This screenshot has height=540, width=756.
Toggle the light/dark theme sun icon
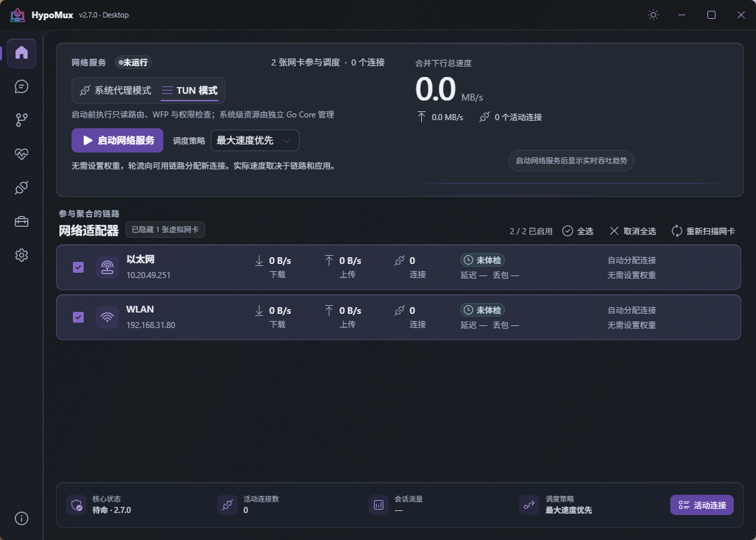pos(653,15)
